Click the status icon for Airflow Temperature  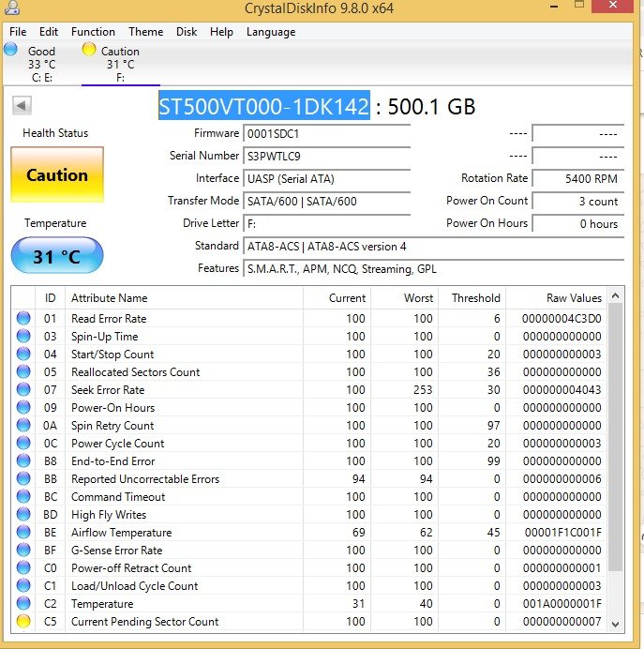click(23, 532)
